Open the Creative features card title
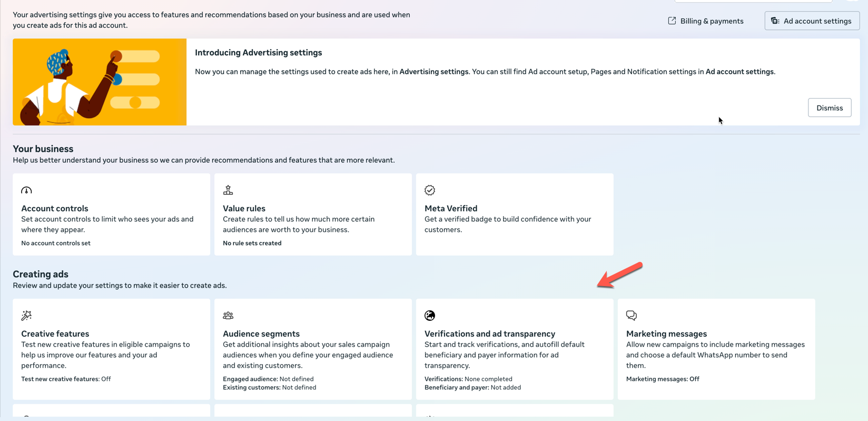The width and height of the screenshot is (868, 421). (x=55, y=334)
